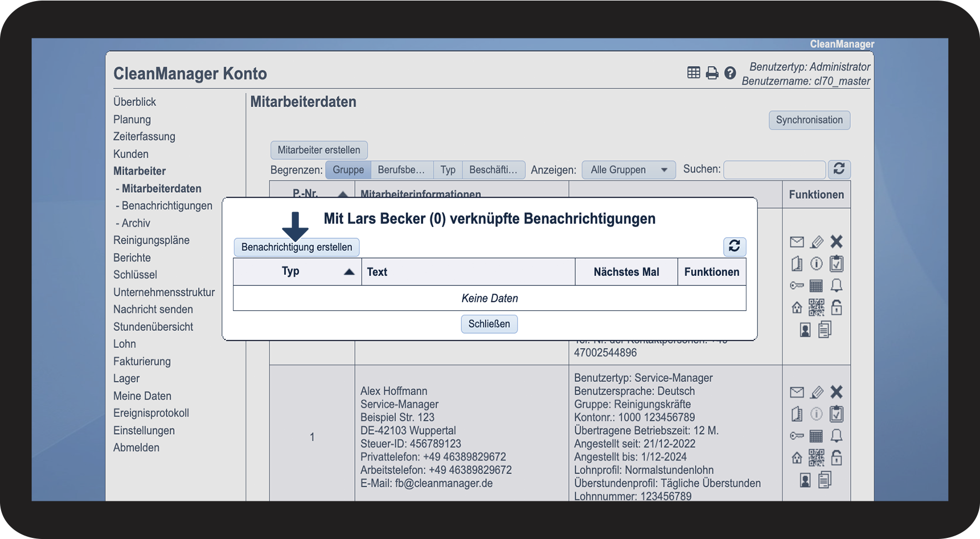This screenshot has height=539, width=980.
Task: Sort notifications by the Typ column arrow
Action: 349,272
